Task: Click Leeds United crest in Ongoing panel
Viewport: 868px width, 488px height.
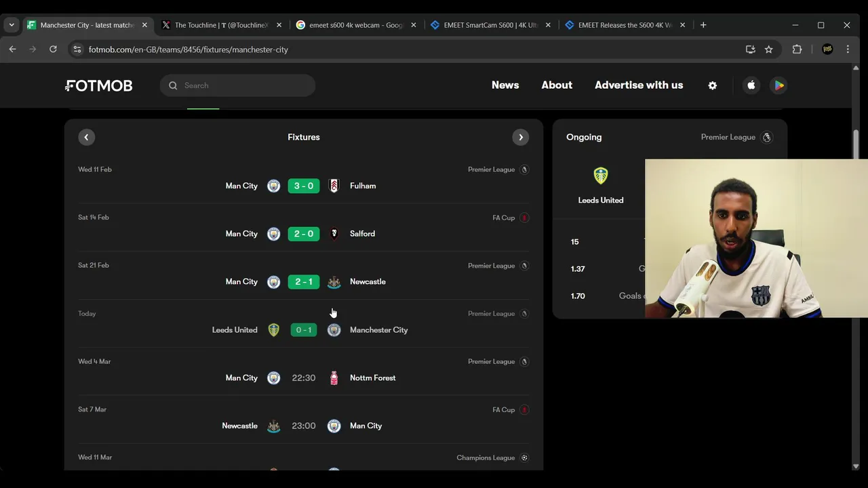Action: (601, 176)
